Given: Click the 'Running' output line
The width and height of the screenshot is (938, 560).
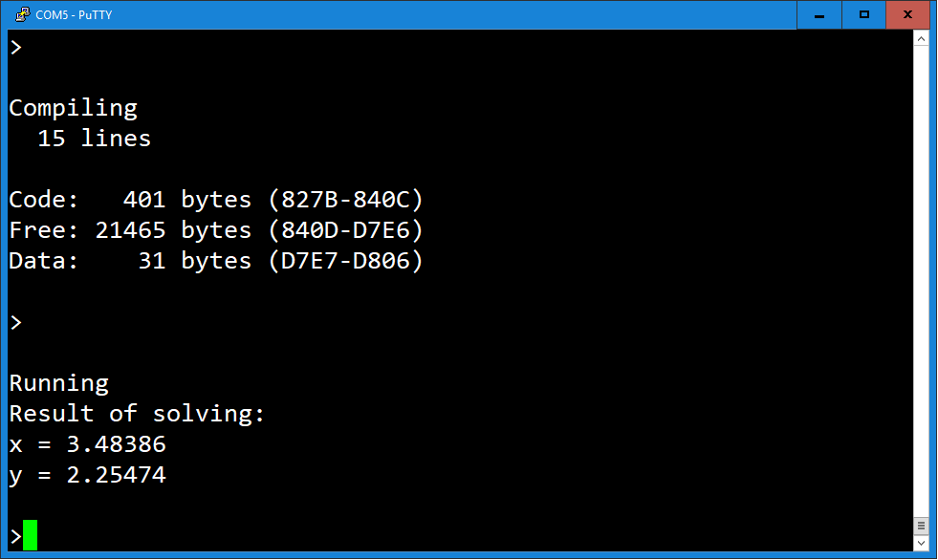Looking at the screenshot, I should 58,384.
